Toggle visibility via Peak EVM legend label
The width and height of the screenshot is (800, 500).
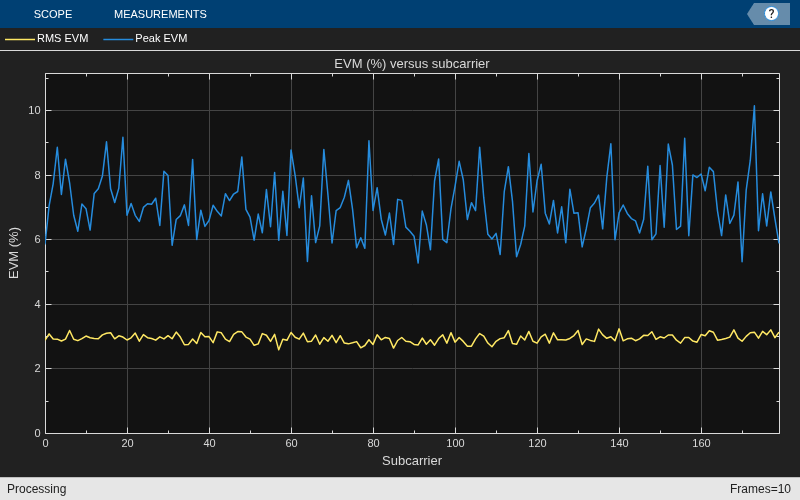(x=161, y=38)
